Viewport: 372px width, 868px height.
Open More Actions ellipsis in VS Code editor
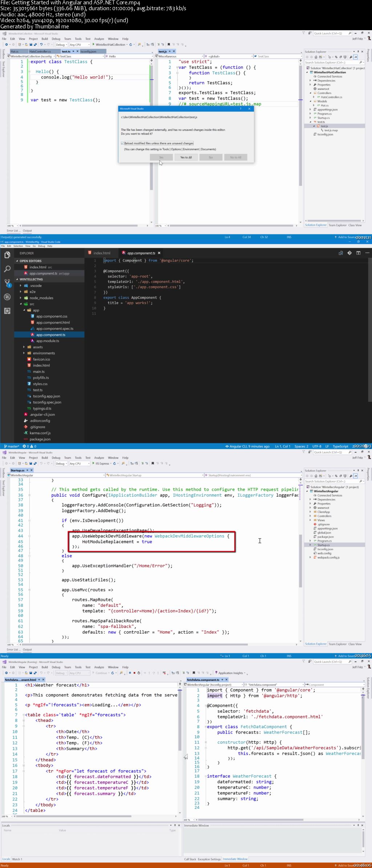(x=367, y=253)
